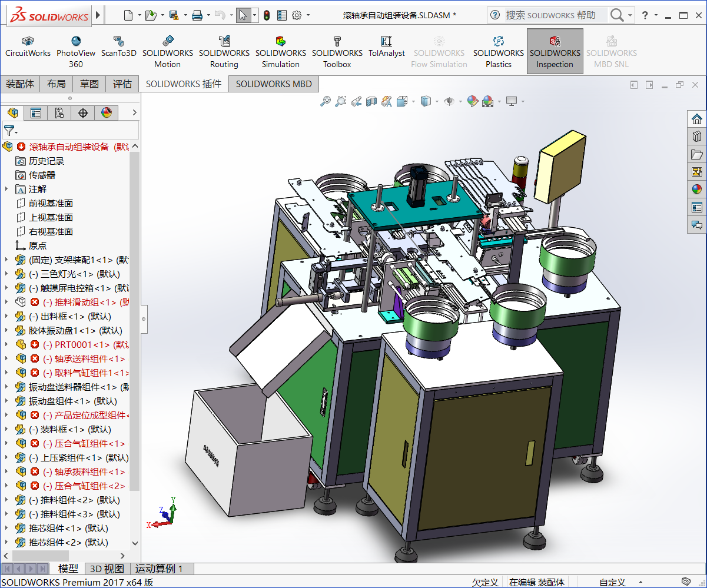Open Edit Appearance tool
The height and width of the screenshot is (588, 707).
coord(472,101)
